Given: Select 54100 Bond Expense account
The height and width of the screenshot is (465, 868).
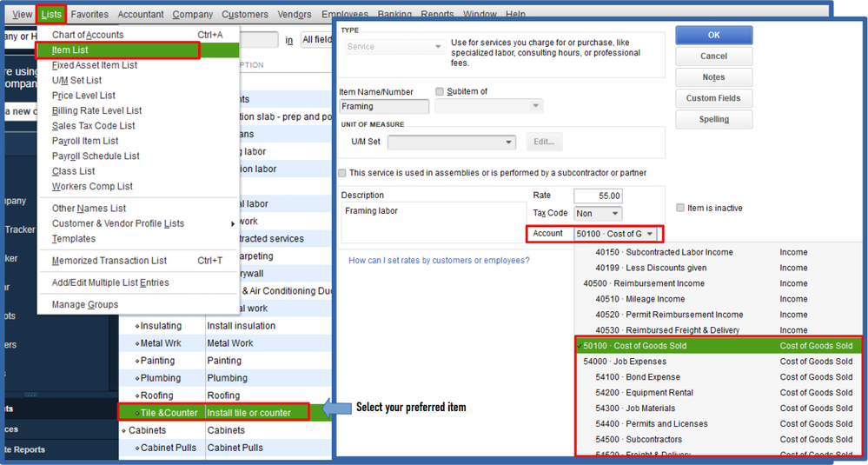Looking at the screenshot, I should (x=719, y=377).
